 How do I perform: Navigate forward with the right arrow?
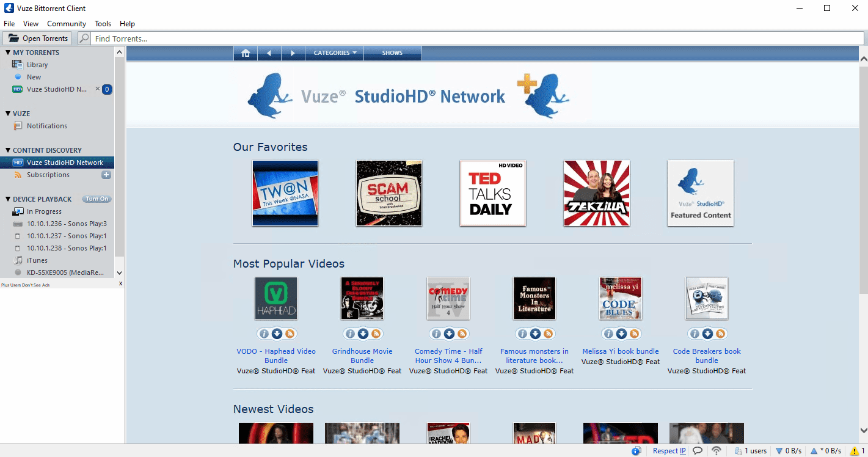pyautogui.click(x=293, y=53)
